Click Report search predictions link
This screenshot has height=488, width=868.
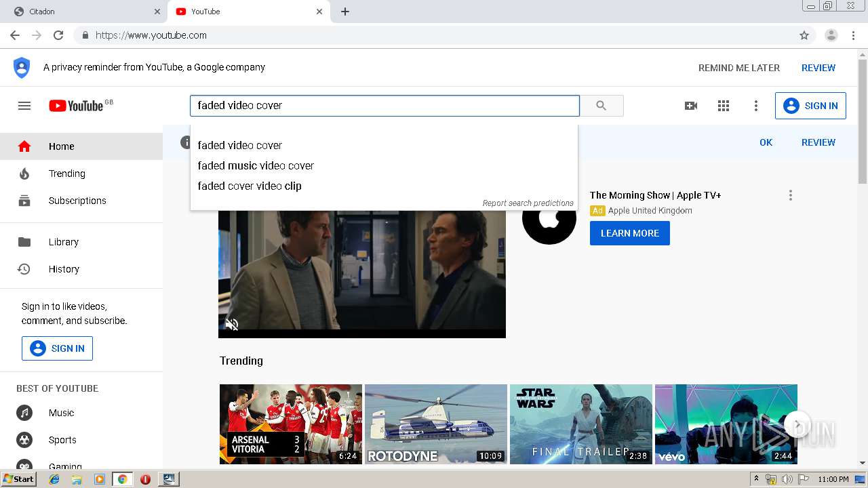(x=528, y=203)
